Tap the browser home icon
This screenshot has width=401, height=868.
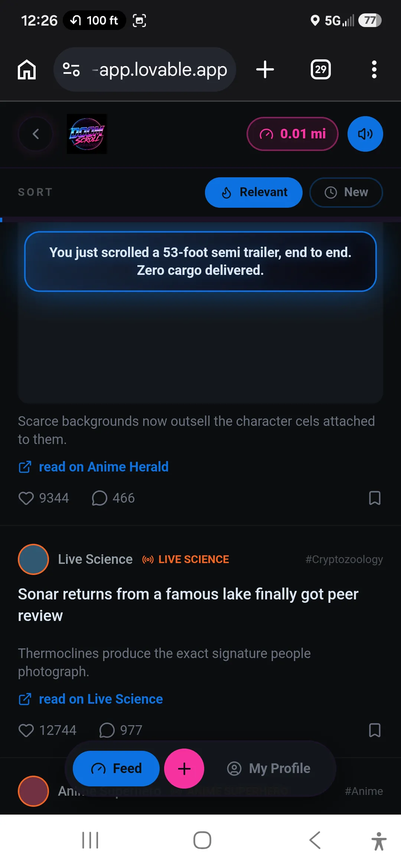[27, 69]
